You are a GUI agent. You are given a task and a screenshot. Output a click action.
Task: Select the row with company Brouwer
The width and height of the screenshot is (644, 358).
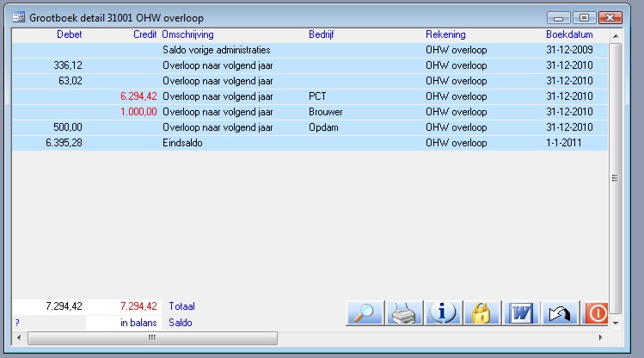coord(325,112)
